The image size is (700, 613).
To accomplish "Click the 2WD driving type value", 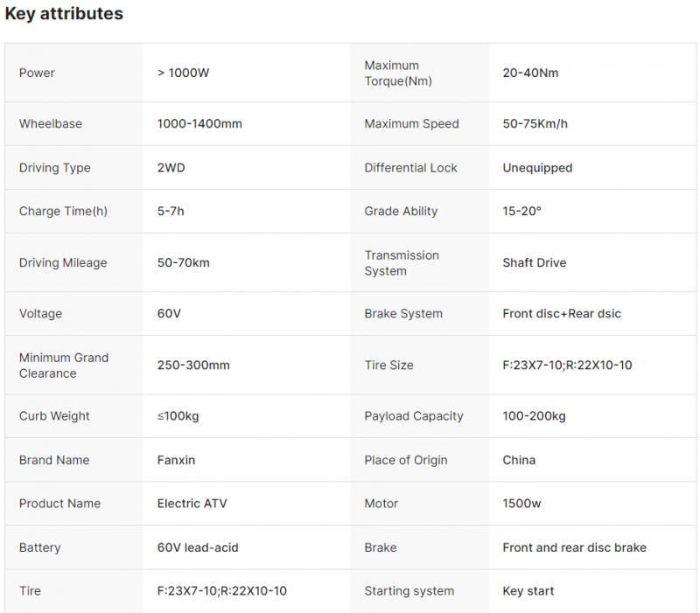I will point(171,168).
